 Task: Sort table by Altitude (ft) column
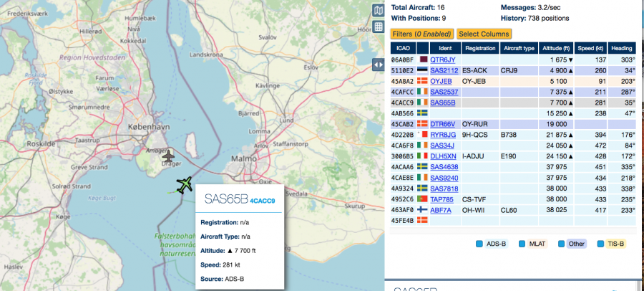(557, 48)
